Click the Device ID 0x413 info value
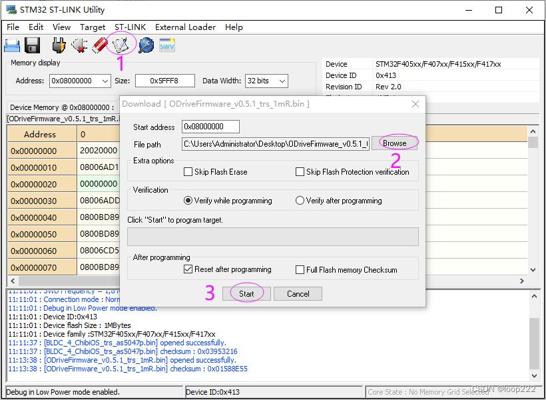The width and height of the screenshot is (546, 400). tap(386, 75)
